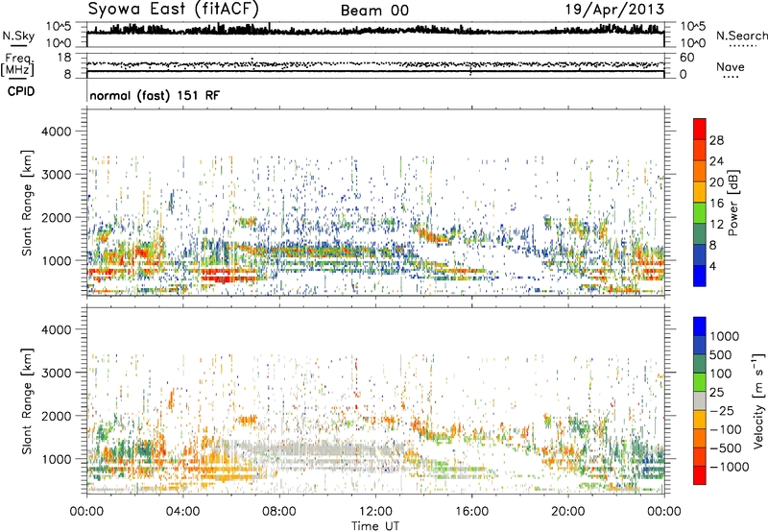The width and height of the screenshot is (768, 532).
Task: Click the "4" label on power color bar
Action: 712,267
